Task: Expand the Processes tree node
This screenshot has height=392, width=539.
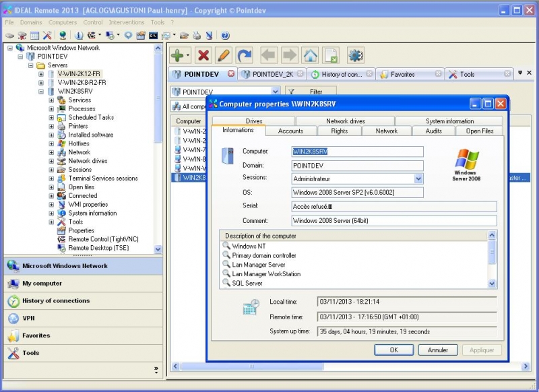Action: point(51,109)
